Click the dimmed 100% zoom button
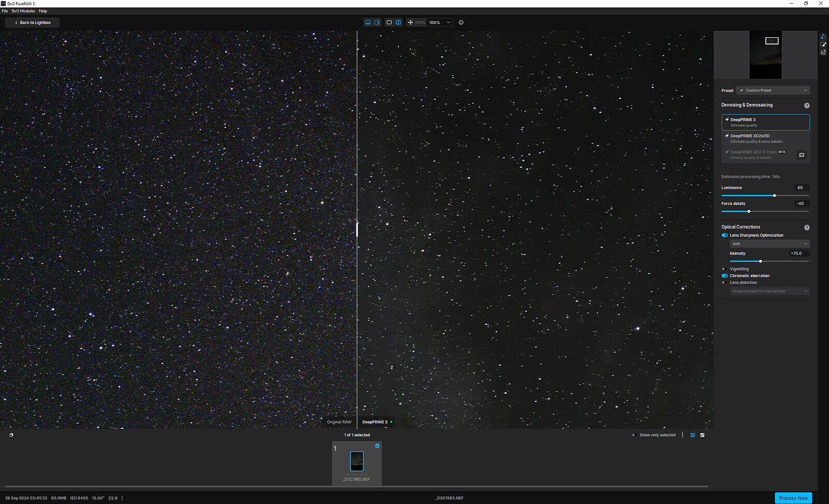This screenshot has height=504, width=829. pyautogui.click(x=420, y=22)
